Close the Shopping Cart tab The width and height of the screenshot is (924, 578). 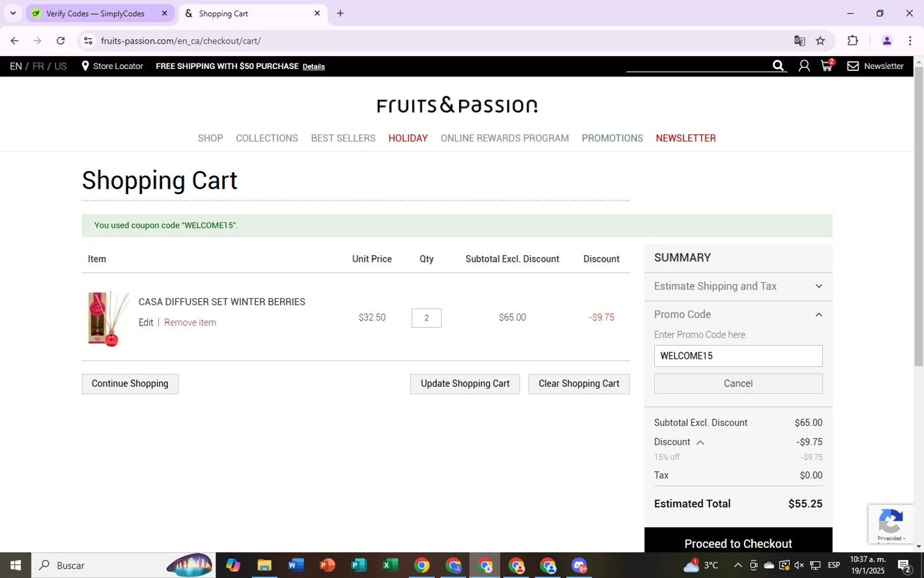317,13
